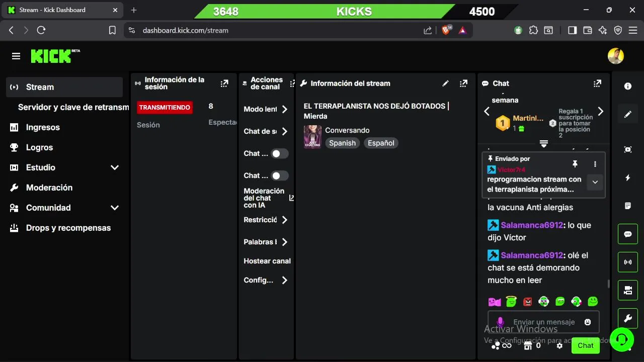Viewport: 644px width, 362px height.
Task: Open the browser extensions puzzle icon
Action: coord(533,30)
